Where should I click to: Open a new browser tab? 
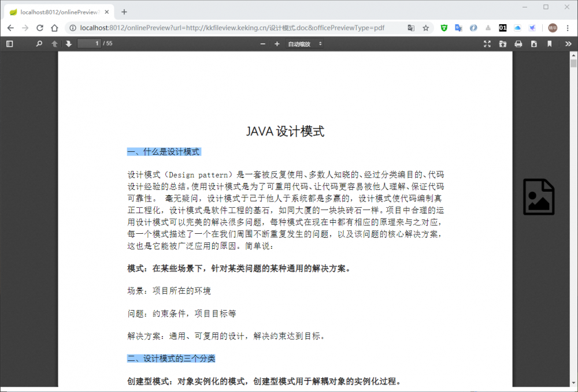click(x=124, y=10)
